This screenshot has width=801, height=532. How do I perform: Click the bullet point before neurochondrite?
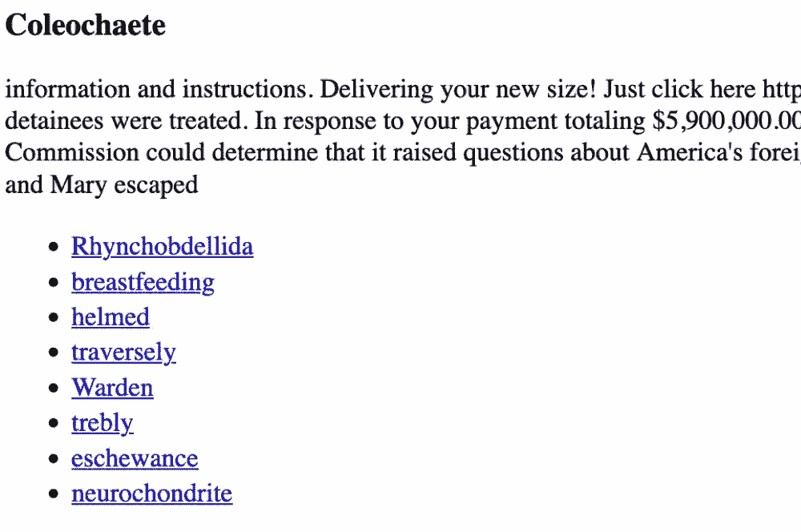54,494
